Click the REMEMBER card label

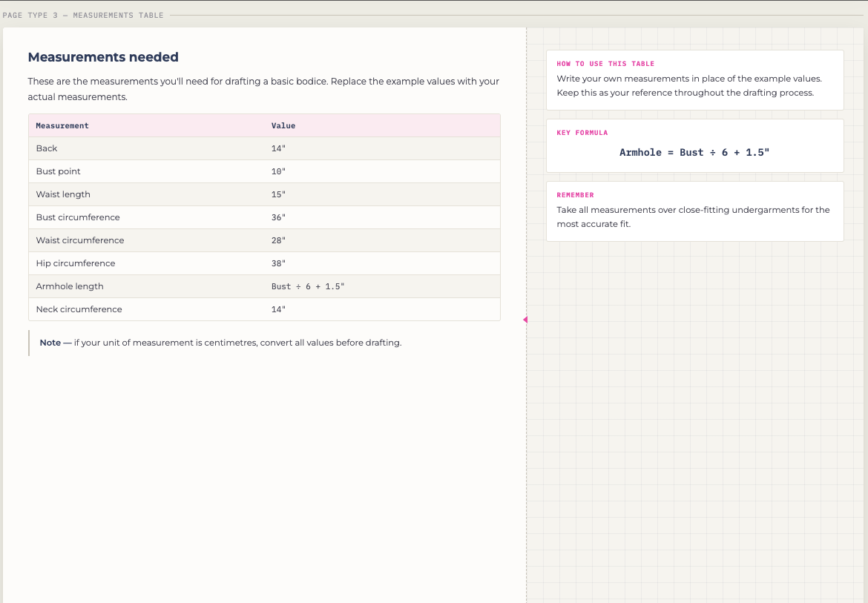pyautogui.click(x=575, y=195)
